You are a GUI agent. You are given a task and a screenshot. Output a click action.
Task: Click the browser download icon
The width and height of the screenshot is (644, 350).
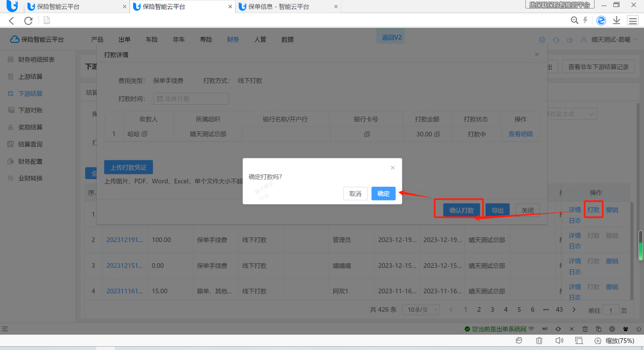[616, 20]
